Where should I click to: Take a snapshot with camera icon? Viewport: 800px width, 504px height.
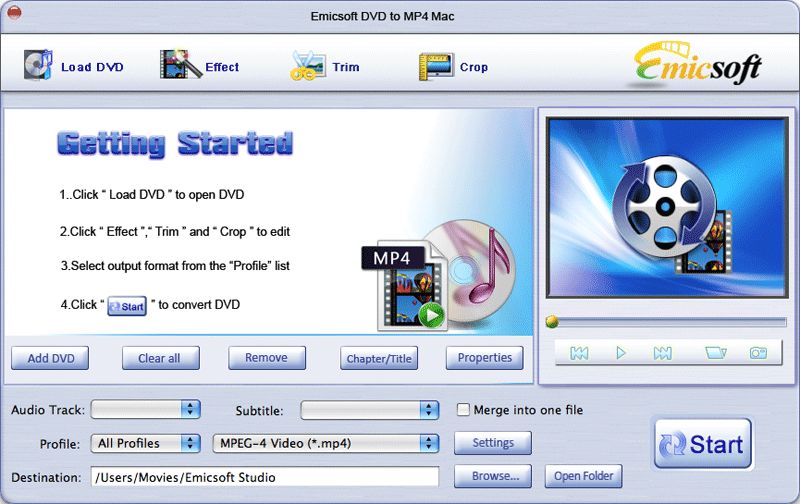758,353
